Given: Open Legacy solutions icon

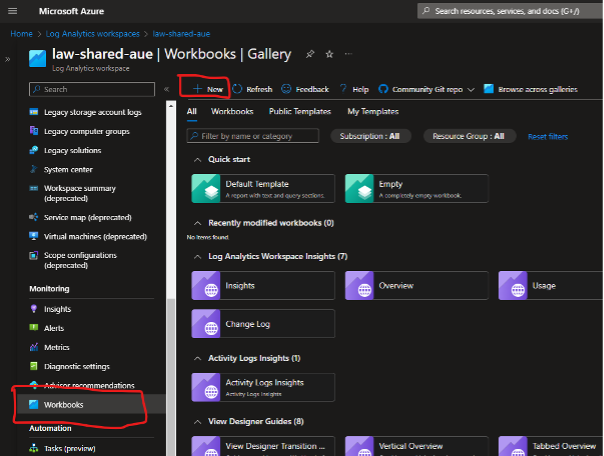Looking at the screenshot, I should [x=34, y=150].
